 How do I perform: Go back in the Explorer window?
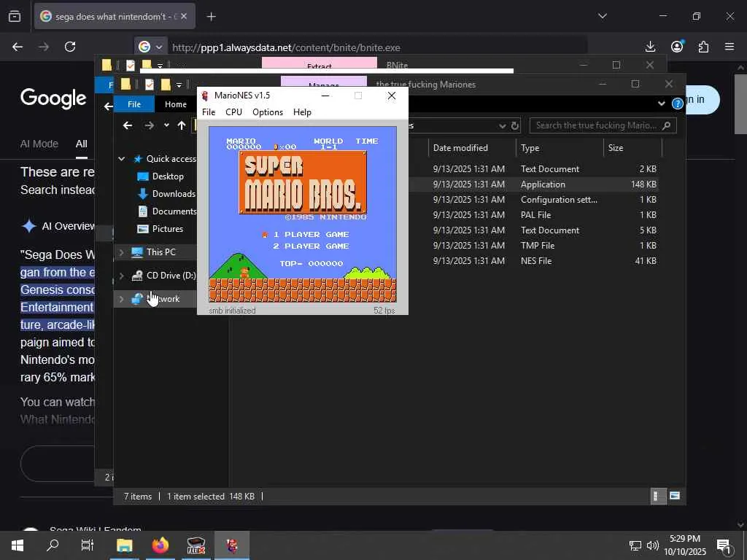coord(127,125)
